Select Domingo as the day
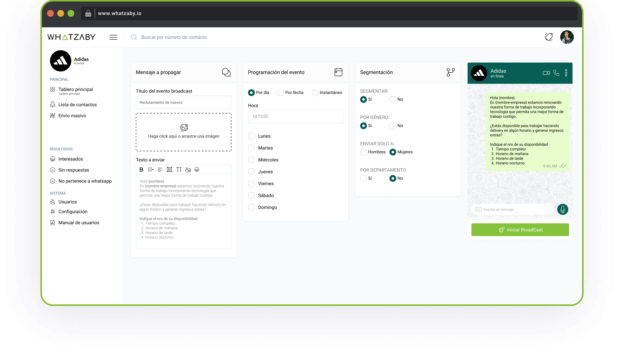624x364 pixels. pyautogui.click(x=251, y=207)
